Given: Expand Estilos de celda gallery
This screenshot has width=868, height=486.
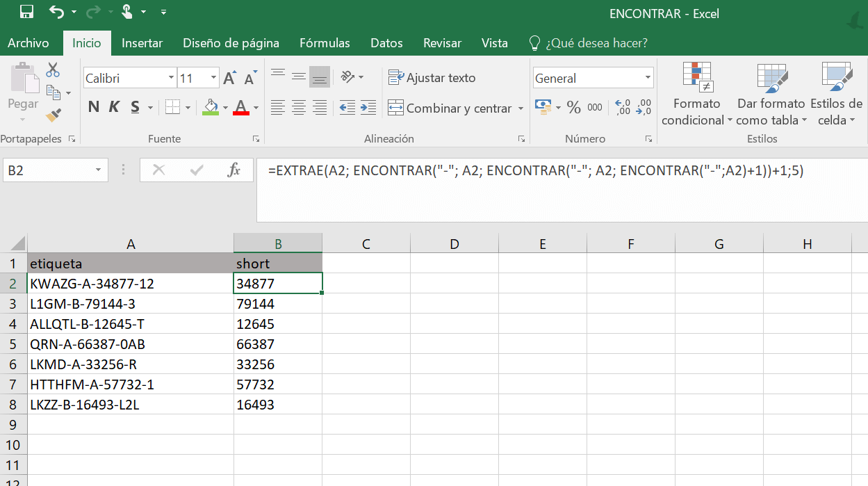Looking at the screenshot, I should click(x=837, y=95).
